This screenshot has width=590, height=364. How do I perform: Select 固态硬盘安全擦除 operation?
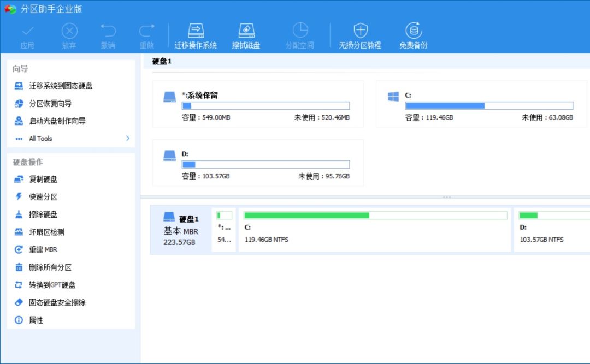(50, 302)
